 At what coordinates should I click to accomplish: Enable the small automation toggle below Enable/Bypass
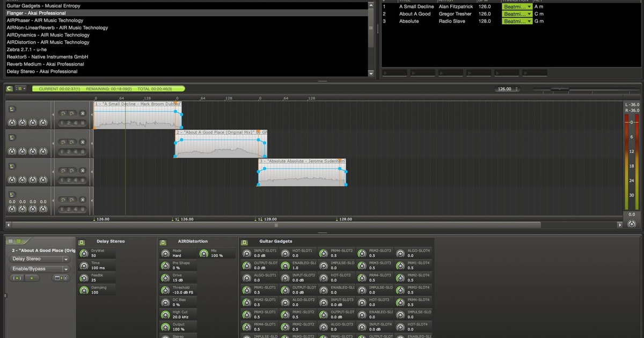click(x=18, y=278)
